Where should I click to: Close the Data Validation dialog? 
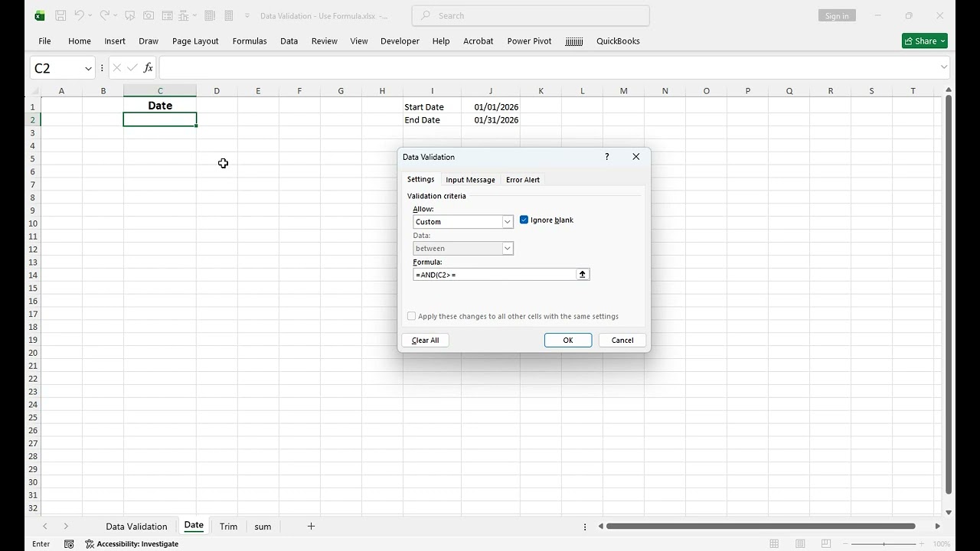coord(636,157)
